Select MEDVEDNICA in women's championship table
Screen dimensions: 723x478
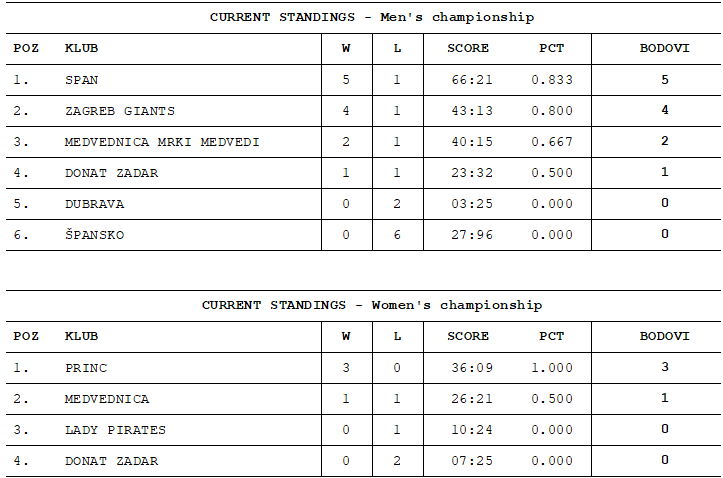tap(107, 399)
